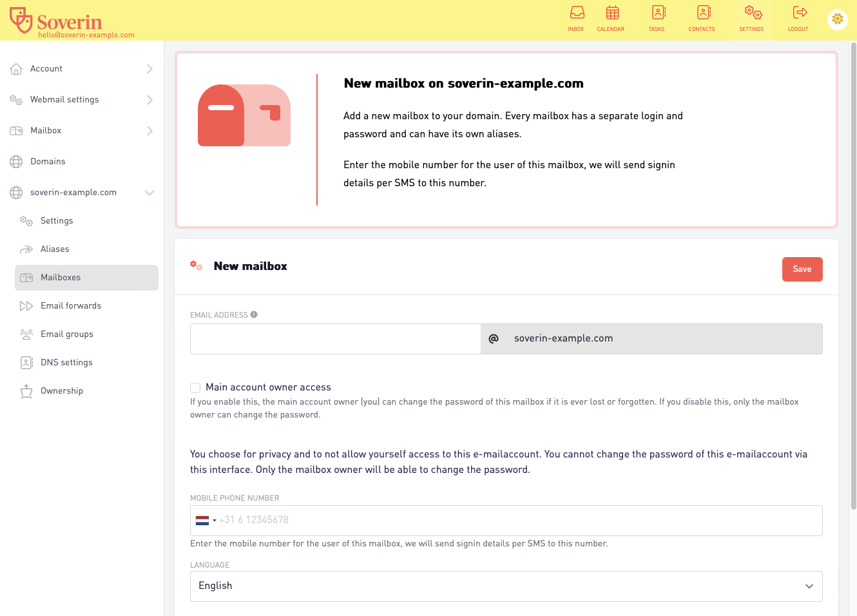Viewport: 857px width, 616px height.
Task: Click the Mailbox sidebar entry label
Action: [x=46, y=131]
